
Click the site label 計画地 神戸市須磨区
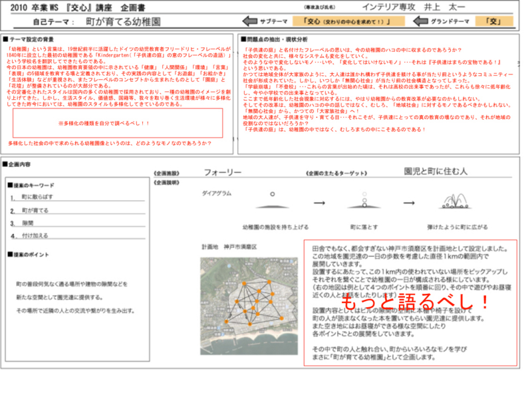click(229, 247)
